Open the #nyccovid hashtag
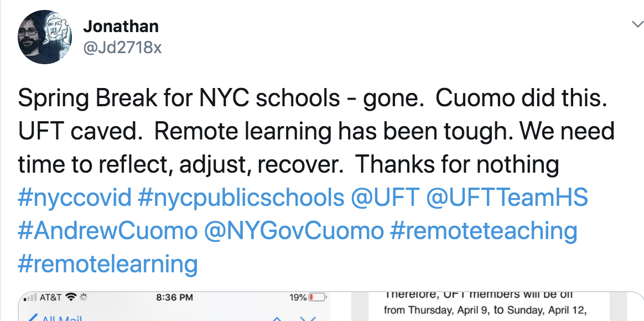The width and height of the screenshot is (644, 321). click(x=75, y=198)
